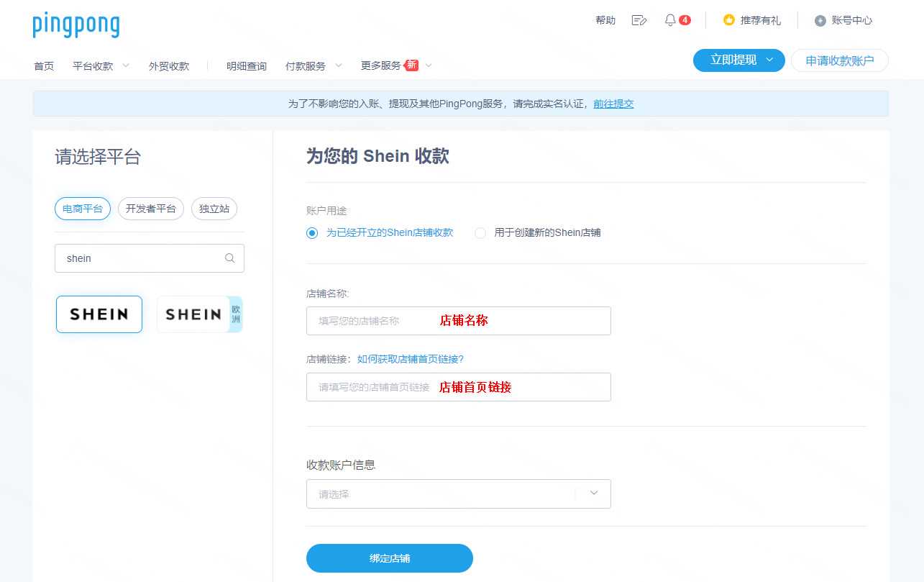Open the feedback edit icon
924x582 pixels.
pyautogui.click(x=639, y=20)
